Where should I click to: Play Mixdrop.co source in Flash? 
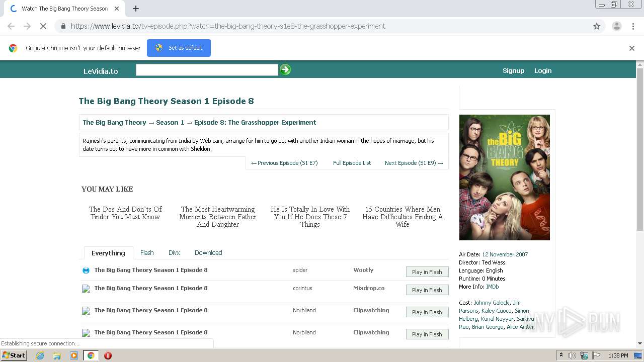point(427,290)
